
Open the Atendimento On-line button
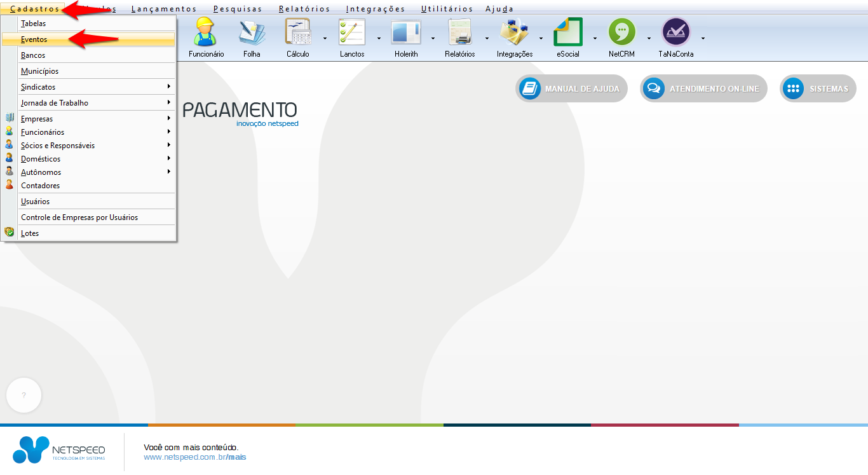pos(703,89)
